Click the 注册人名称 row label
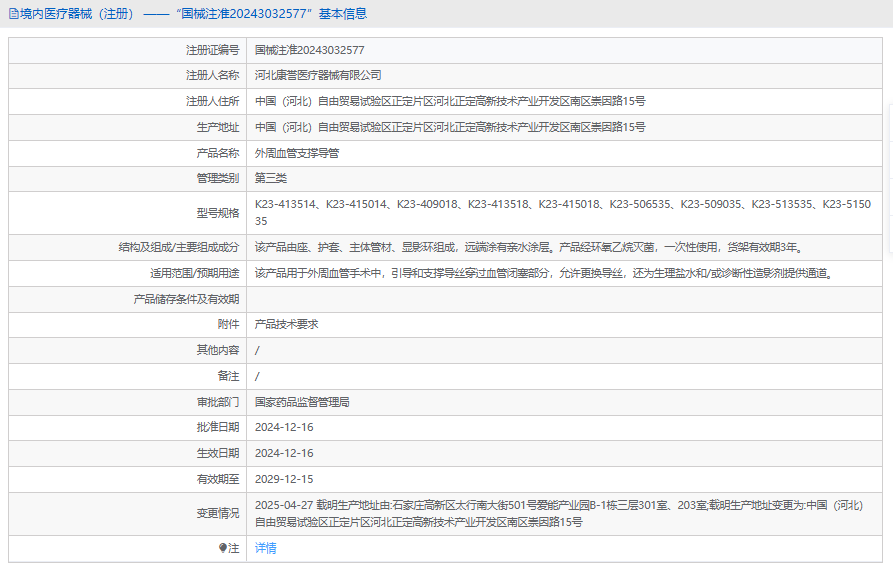893x570 pixels. click(x=212, y=75)
